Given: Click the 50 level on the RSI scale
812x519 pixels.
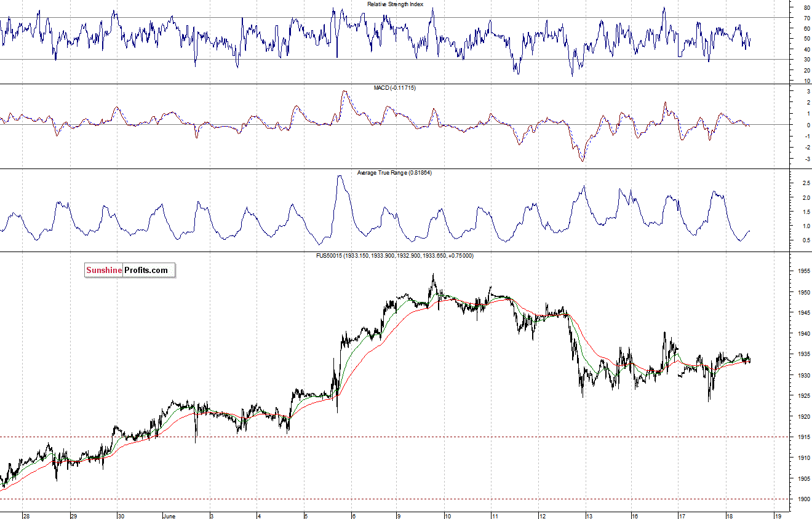Looking at the screenshot, I should coord(806,39).
